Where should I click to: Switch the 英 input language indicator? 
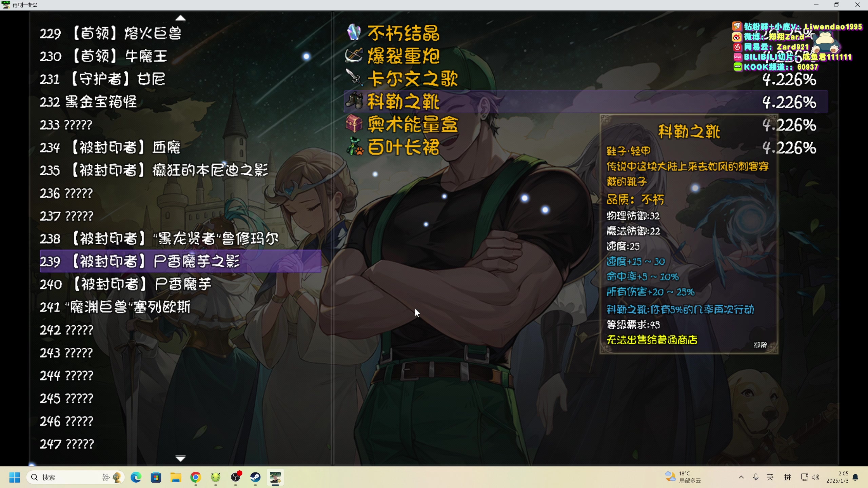pos(770,477)
